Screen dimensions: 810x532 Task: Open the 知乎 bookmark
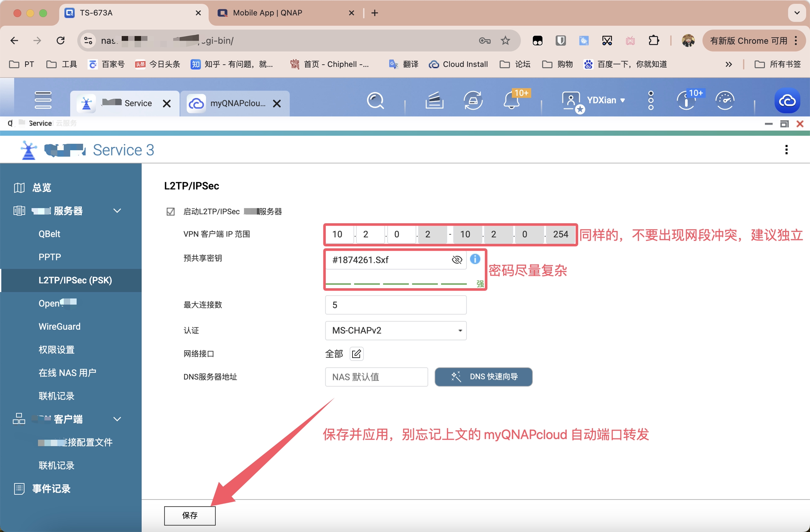(232, 64)
